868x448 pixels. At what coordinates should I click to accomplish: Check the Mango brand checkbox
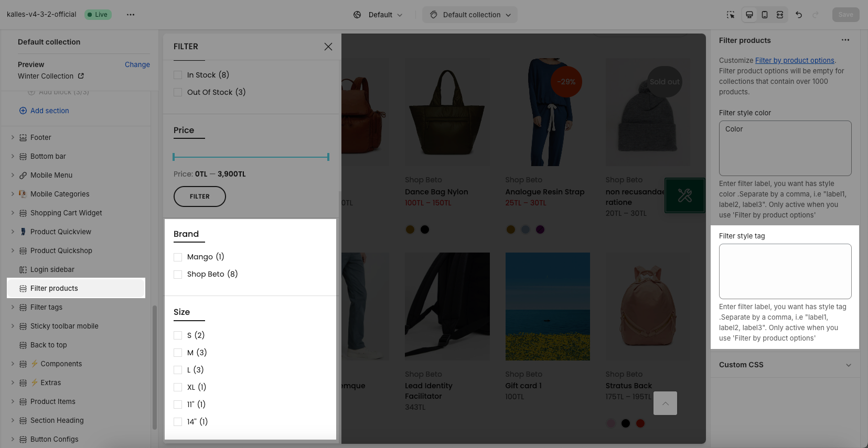178,257
